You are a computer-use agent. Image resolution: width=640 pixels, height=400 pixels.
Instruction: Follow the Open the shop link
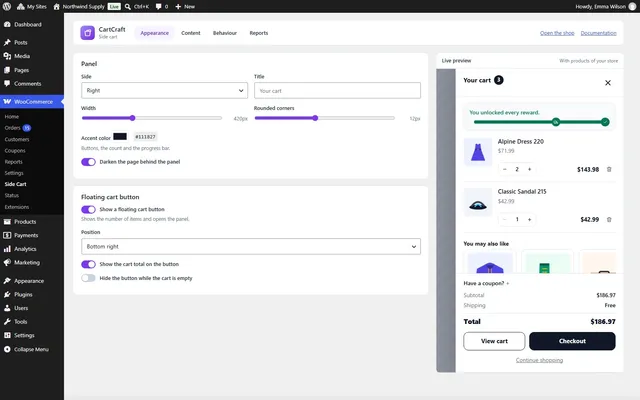pos(557,33)
